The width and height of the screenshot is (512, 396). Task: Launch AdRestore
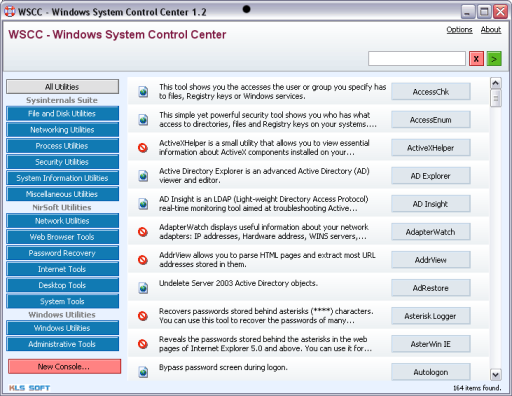coord(431,288)
